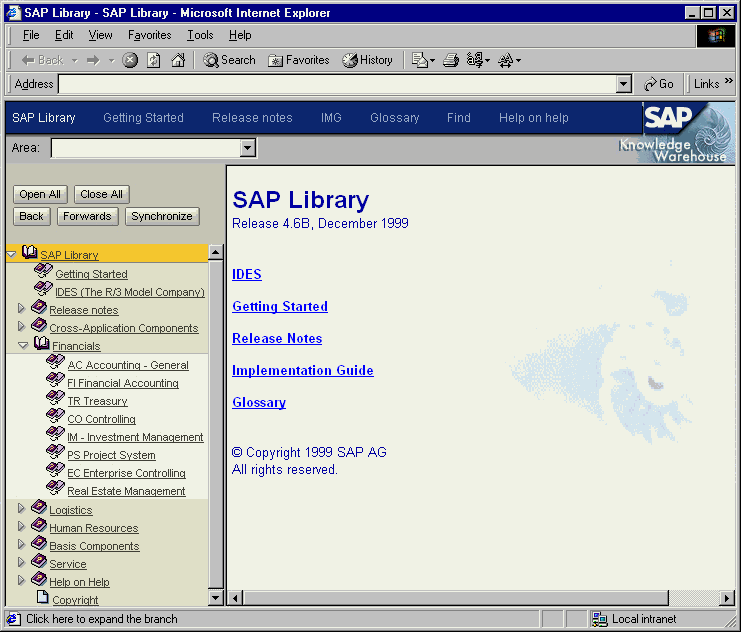The height and width of the screenshot is (632, 741).
Task: Click the document icon beside Copyright
Action: coord(43,597)
